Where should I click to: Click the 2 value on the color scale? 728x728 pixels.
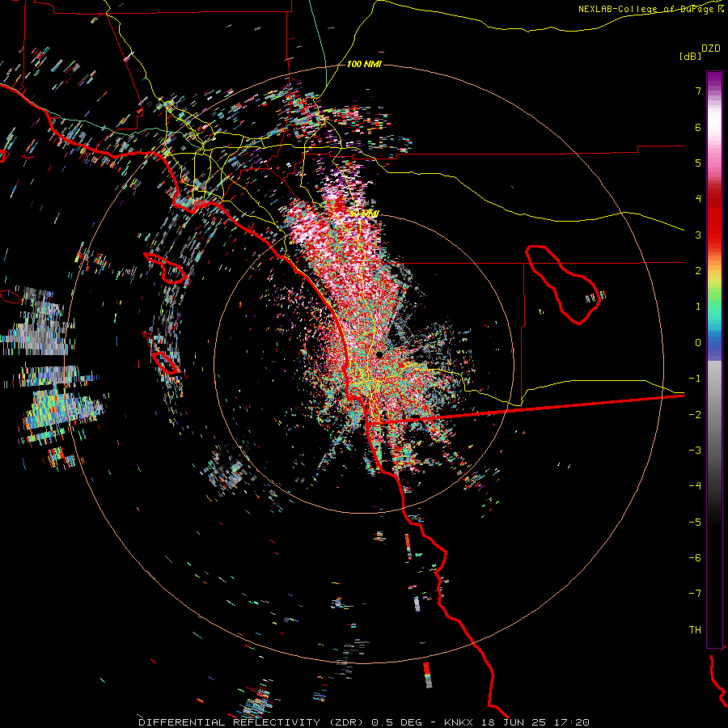point(698,271)
